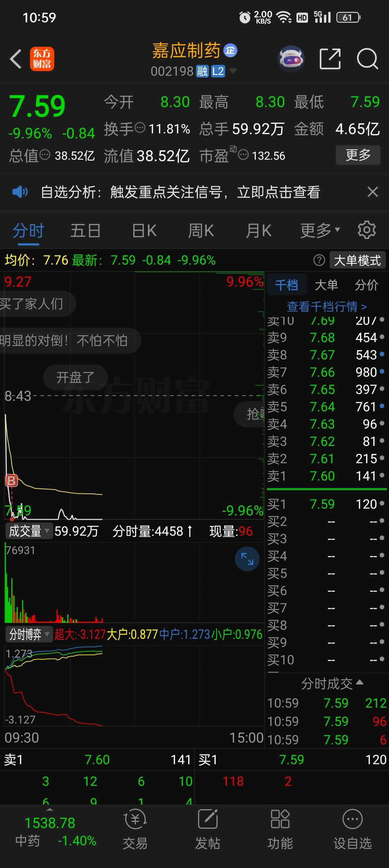The width and height of the screenshot is (389, 868).
Task: Tap the back arrow icon
Action: tap(16, 59)
